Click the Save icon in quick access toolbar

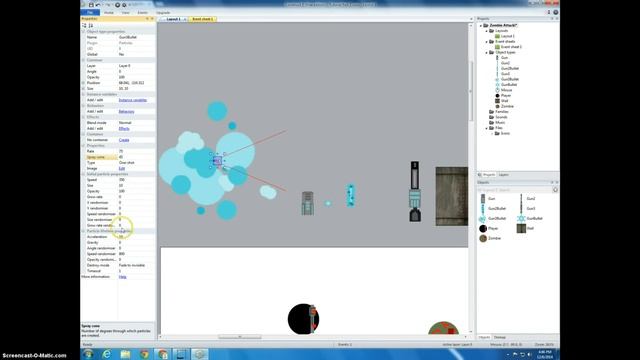coord(91,5)
